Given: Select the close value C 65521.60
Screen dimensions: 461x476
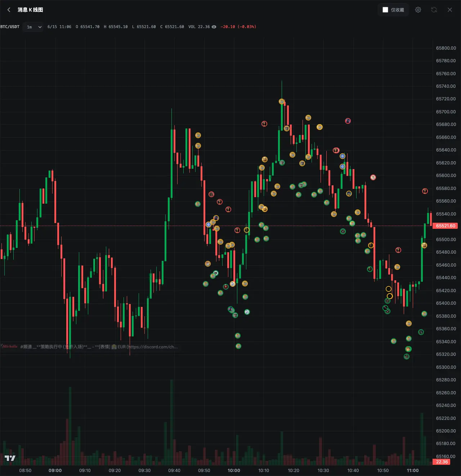Looking at the screenshot, I should click(x=172, y=27).
